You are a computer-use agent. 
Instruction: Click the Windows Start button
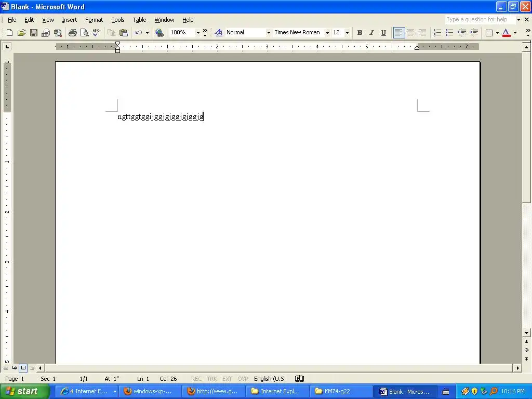[x=24, y=391]
